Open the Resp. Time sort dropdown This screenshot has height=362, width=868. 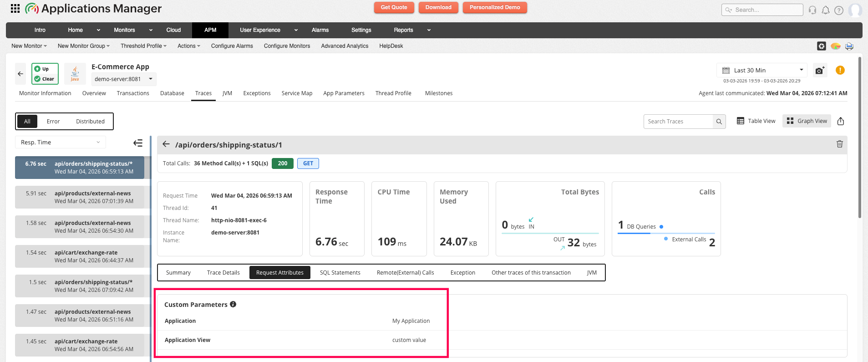click(60, 143)
